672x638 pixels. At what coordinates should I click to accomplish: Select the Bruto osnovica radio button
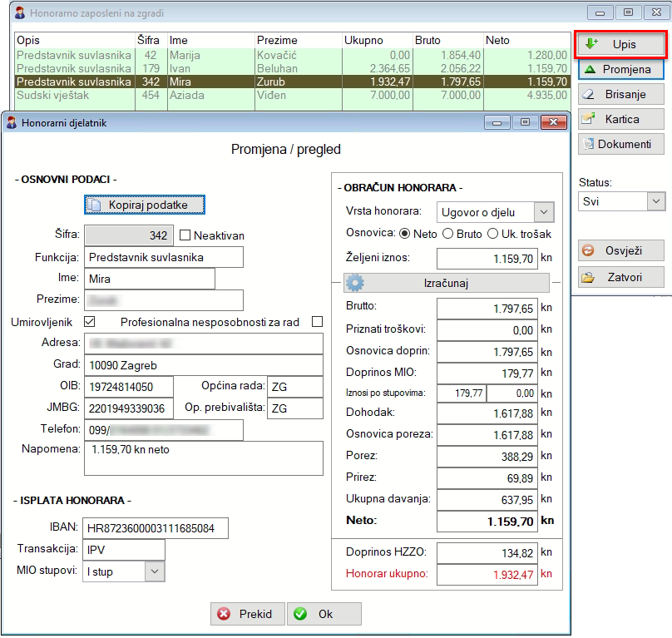tap(447, 234)
